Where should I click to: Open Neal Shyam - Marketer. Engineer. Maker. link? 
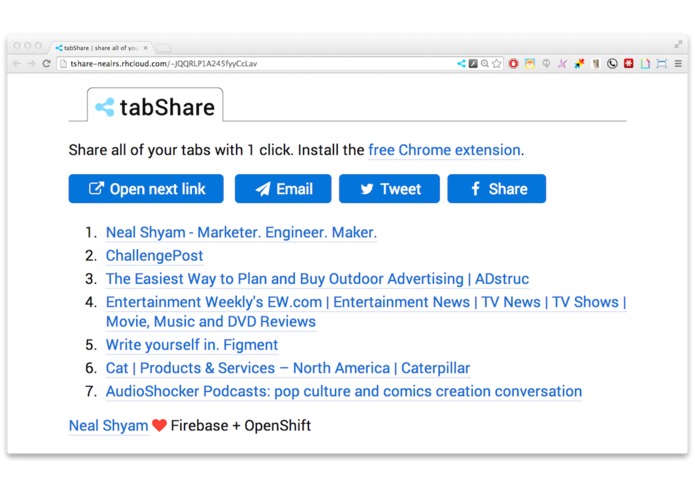[x=241, y=232]
